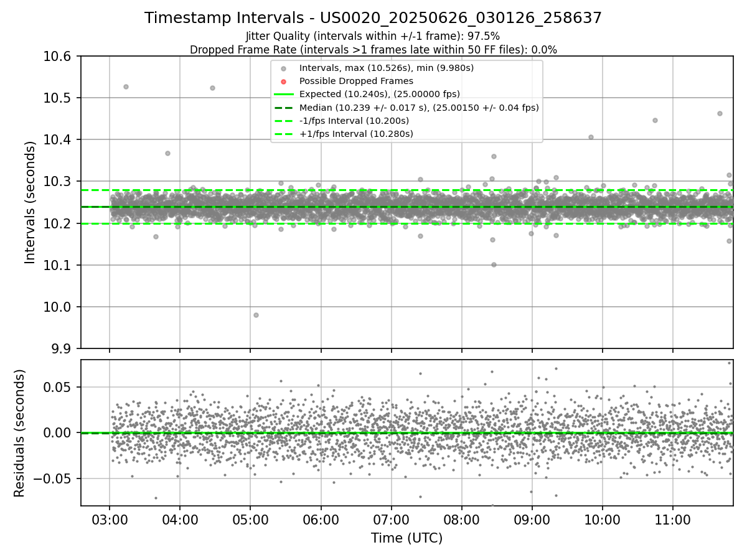Image resolution: width=747 pixels, height=560 pixels.
Task: Click the '08:00' x-axis tick label
Action: [462, 520]
